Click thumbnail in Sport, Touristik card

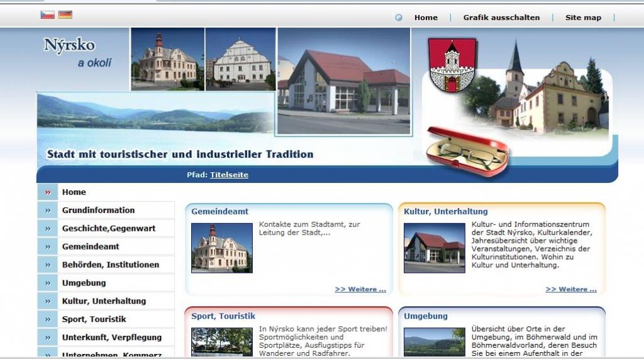click(x=222, y=342)
